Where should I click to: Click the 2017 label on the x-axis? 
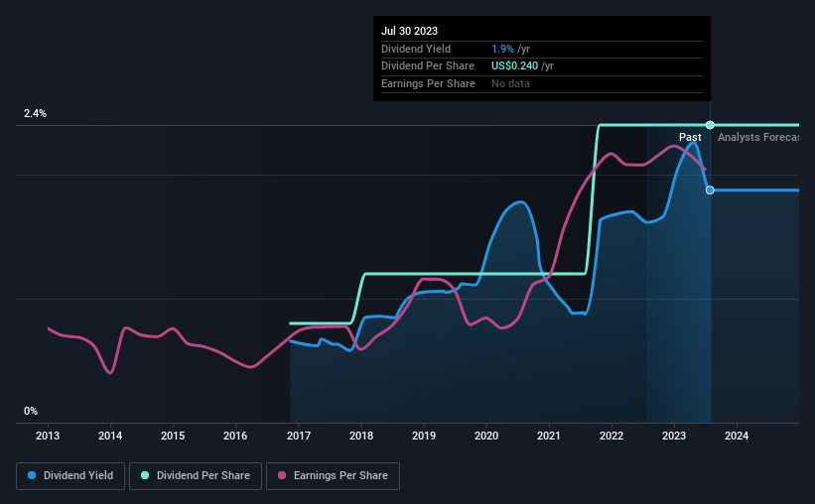point(299,436)
